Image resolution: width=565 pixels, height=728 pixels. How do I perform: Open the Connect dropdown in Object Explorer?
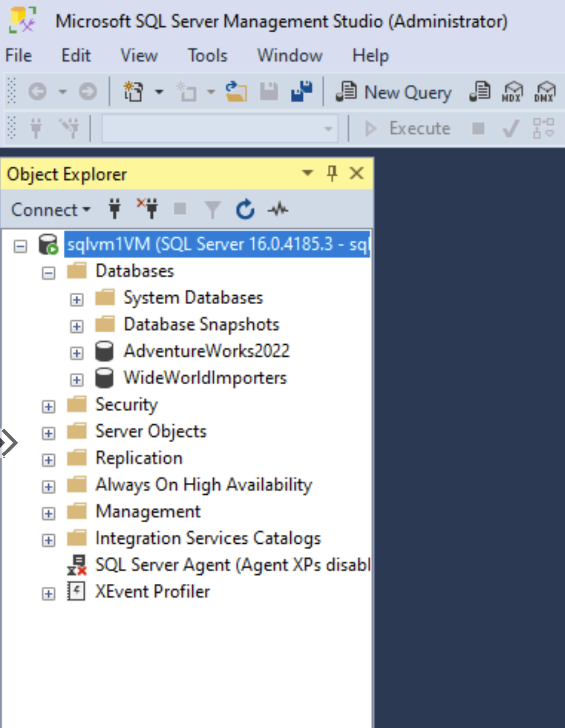(50, 209)
